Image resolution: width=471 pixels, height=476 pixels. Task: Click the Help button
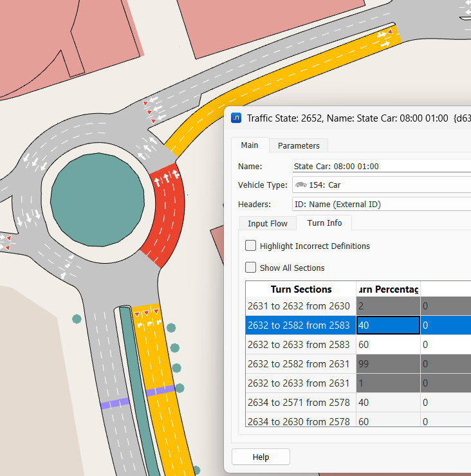[261, 457]
